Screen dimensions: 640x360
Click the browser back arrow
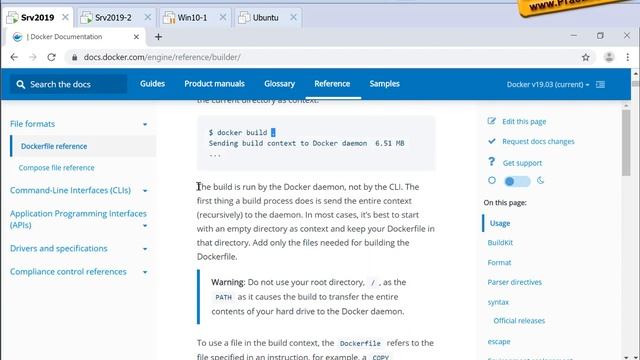(x=14, y=57)
